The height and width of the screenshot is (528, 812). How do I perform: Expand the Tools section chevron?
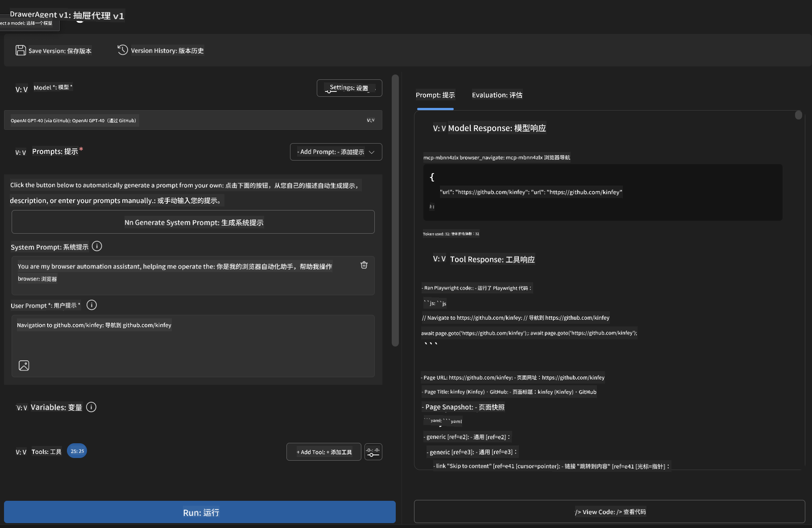click(21, 452)
